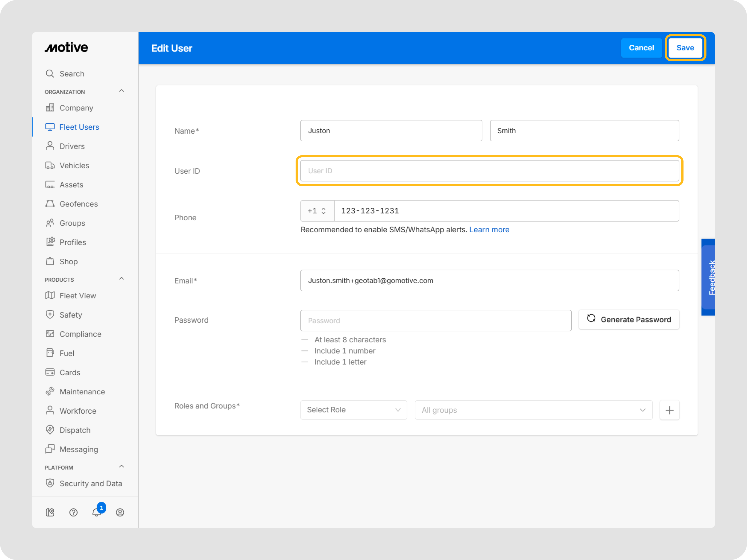Change the +1 phone country code
Image resolution: width=747 pixels, height=560 pixels.
coord(317,211)
